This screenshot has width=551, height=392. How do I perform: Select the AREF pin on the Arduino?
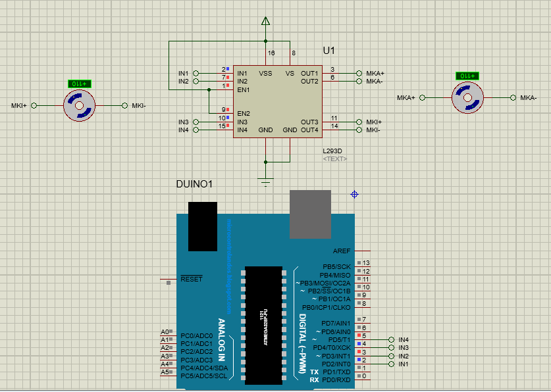tap(340, 249)
